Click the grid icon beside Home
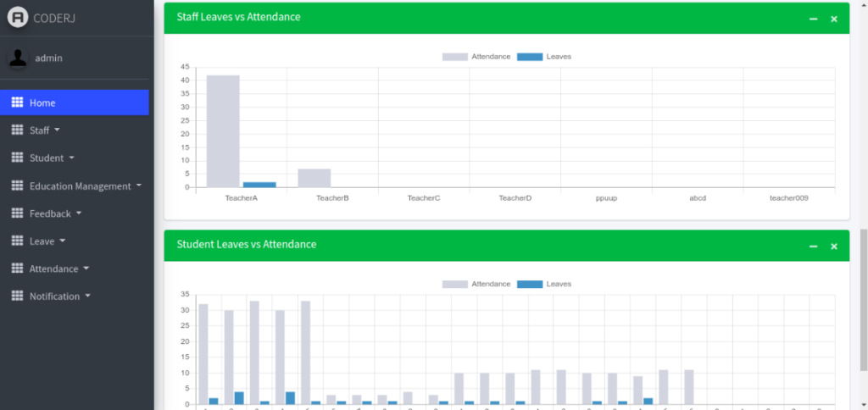 click(17, 102)
